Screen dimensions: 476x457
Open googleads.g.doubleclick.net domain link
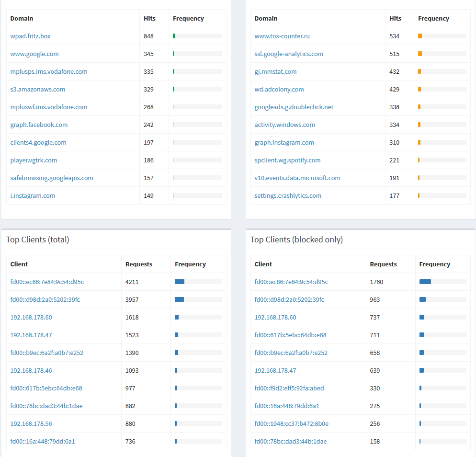coord(294,107)
